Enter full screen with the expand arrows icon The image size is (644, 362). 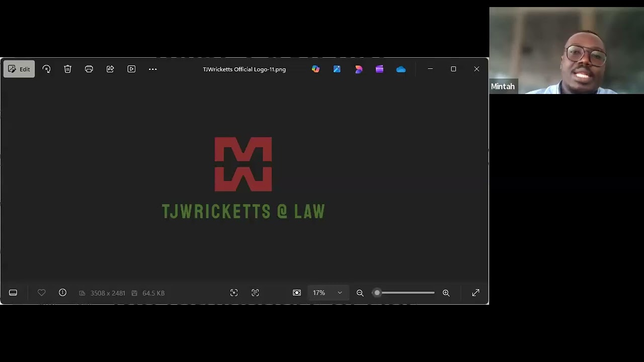pos(475,293)
